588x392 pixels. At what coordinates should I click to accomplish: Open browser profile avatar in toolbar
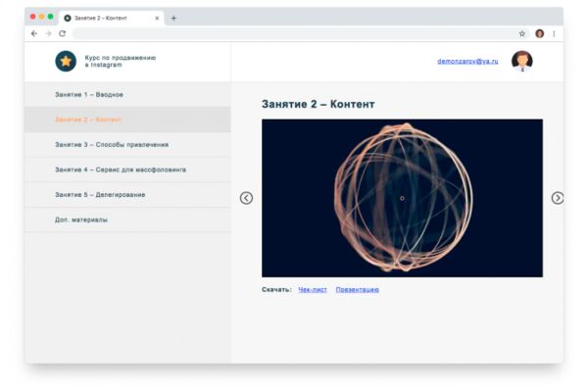click(x=540, y=33)
